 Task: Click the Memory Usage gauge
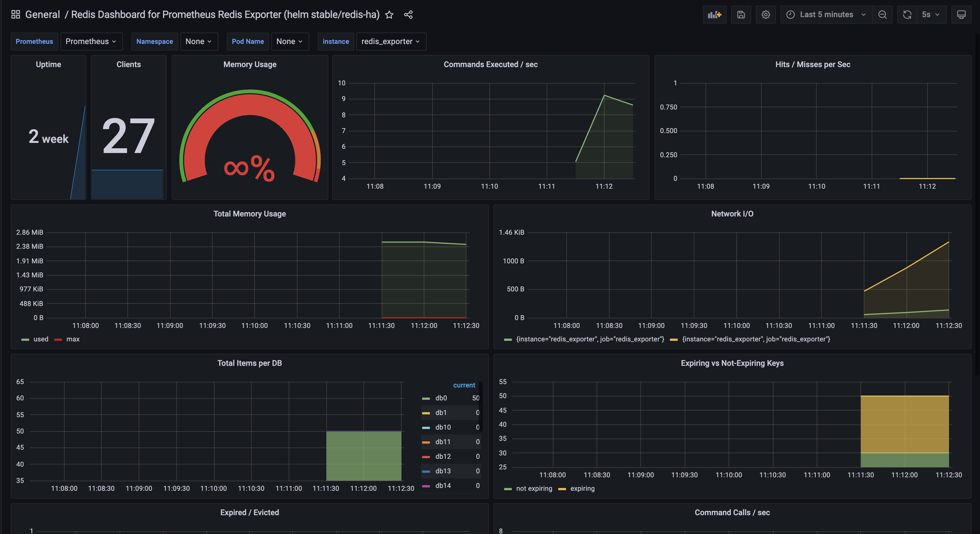[x=249, y=152]
